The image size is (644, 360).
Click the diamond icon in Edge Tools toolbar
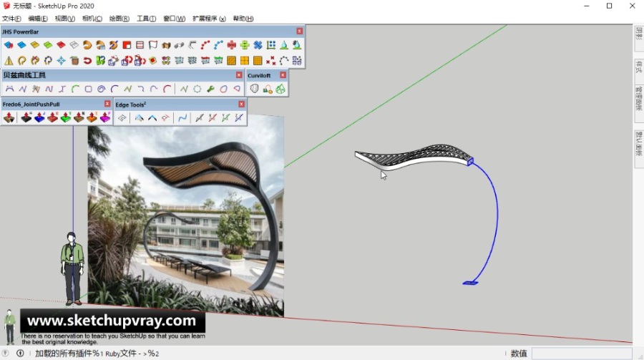click(122, 118)
